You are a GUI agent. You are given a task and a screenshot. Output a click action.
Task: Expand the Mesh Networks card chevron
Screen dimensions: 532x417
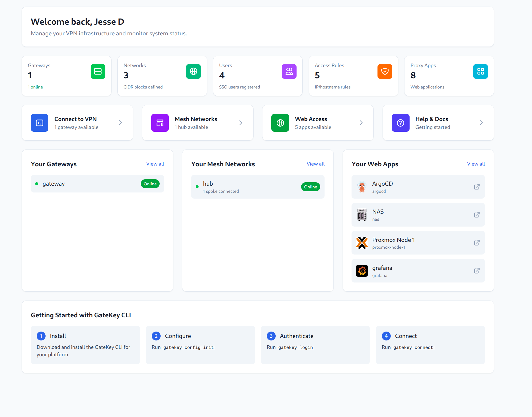[x=241, y=123]
